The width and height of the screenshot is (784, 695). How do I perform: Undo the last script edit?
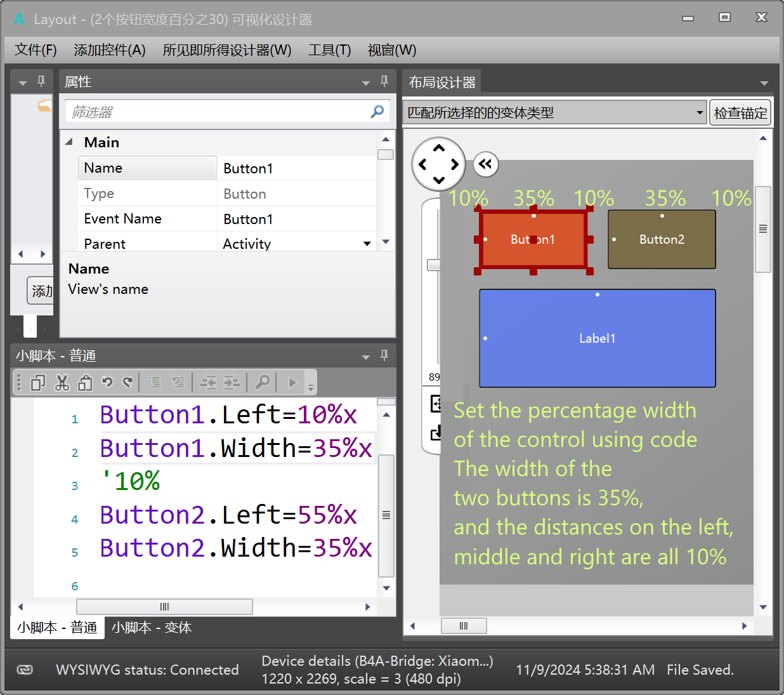(107, 382)
